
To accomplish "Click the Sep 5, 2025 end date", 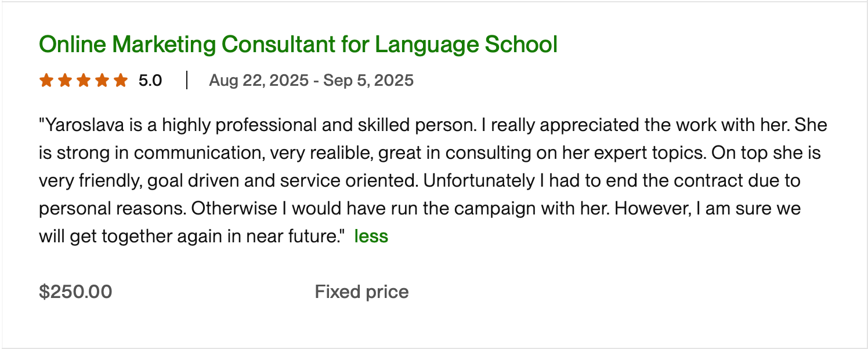I will (368, 81).
